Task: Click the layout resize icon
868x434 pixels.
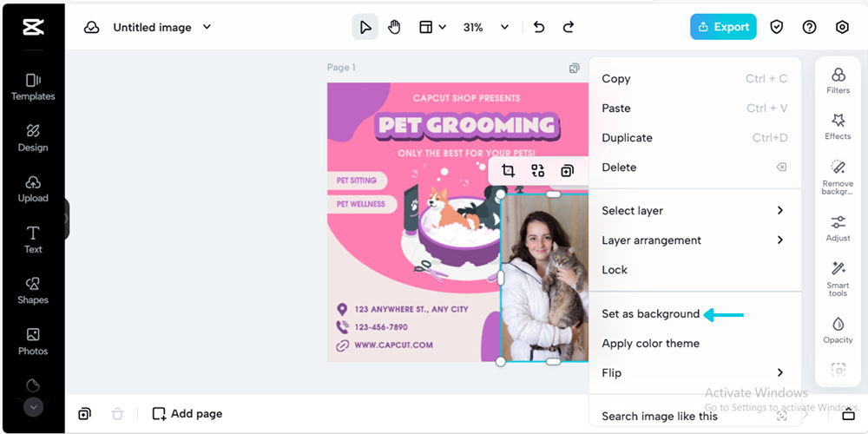Action: pyautogui.click(x=425, y=27)
